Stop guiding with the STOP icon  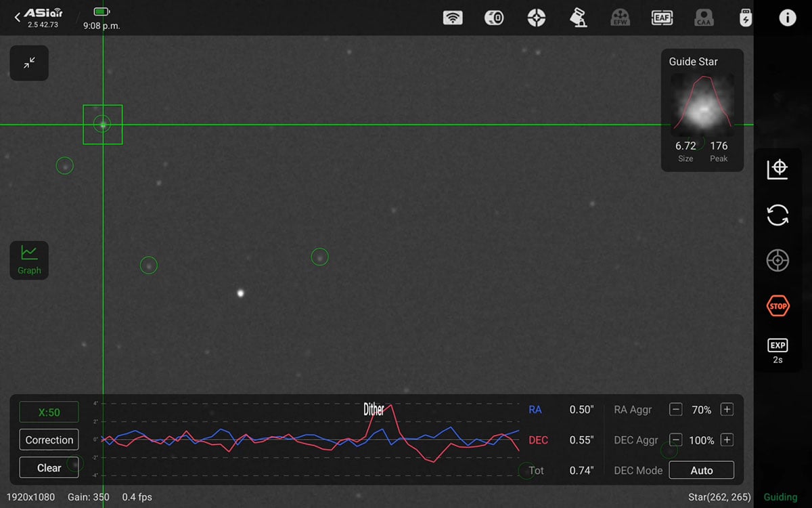click(x=777, y=305)
